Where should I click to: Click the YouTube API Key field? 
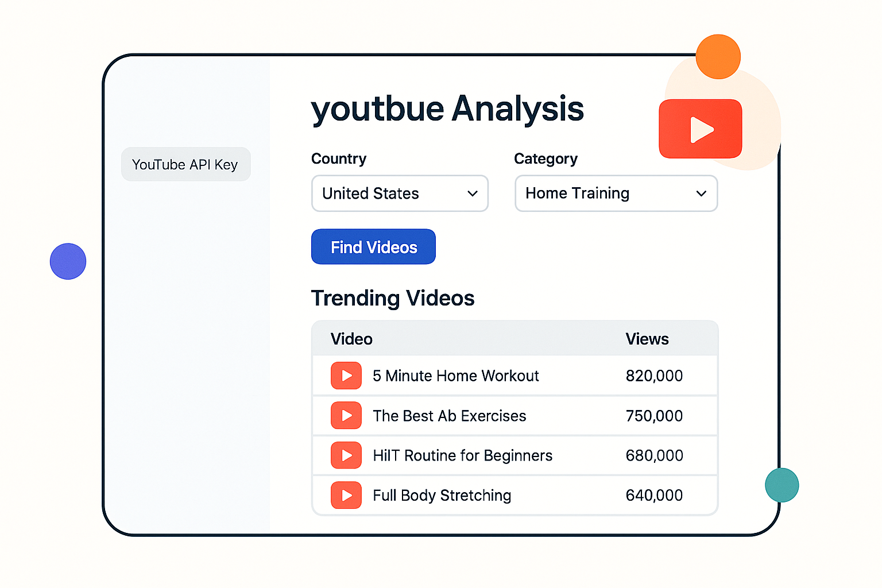click(185, 164)
